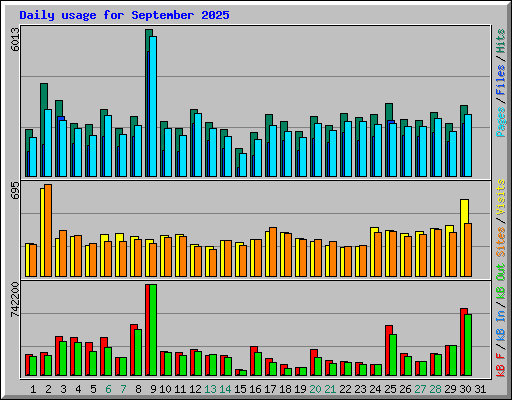The width and height of the screenshot is (512, 400).
Task: Click day 31 on the x-axis
Action: tap(480, 389)
